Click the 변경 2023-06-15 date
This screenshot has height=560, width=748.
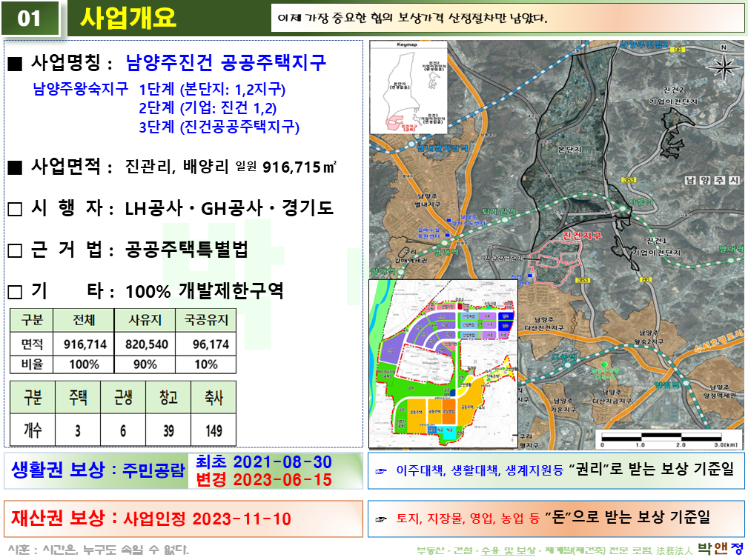click(264, 479)
